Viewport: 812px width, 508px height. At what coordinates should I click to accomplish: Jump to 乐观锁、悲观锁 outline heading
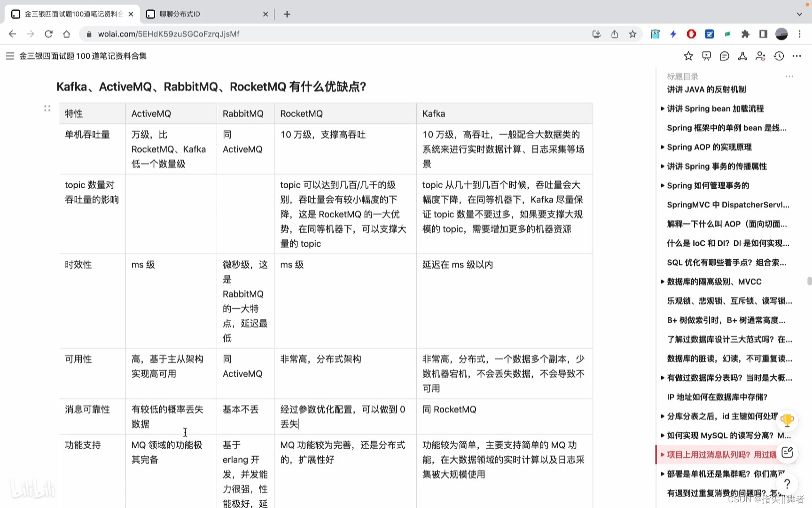click(x=729, y=301)
